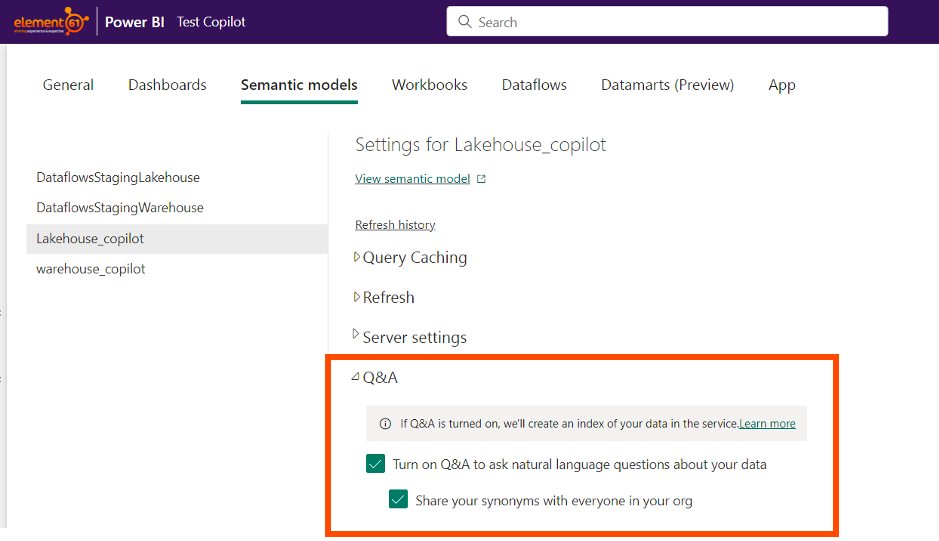Open the Datamarts (Preview) tab

[667, 85]
